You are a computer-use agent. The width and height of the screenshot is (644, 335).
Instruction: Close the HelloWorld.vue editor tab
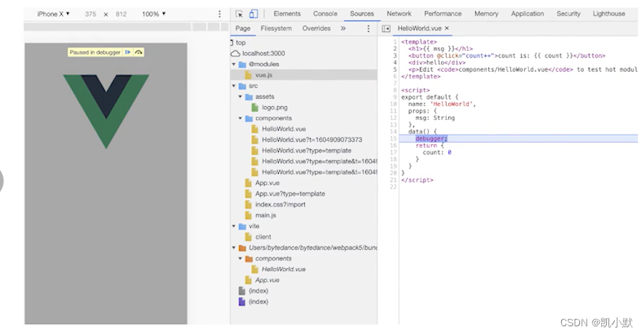(x=447, y=28)
